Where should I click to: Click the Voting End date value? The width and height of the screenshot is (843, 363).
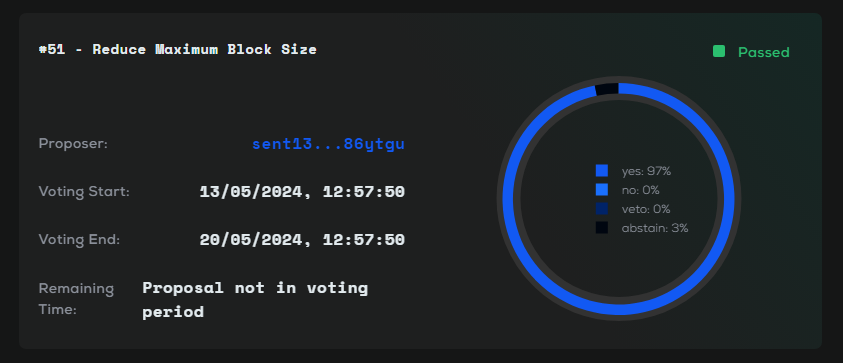coord(302,240)
